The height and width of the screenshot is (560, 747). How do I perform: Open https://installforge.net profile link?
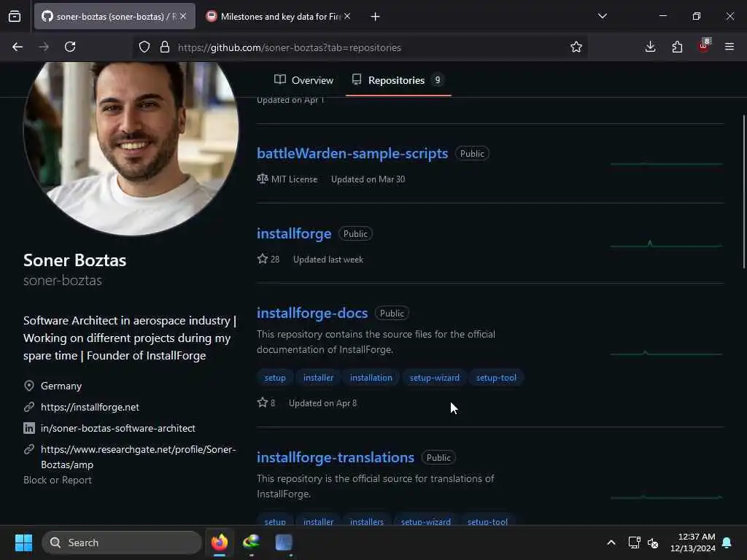tap(90, 407)
